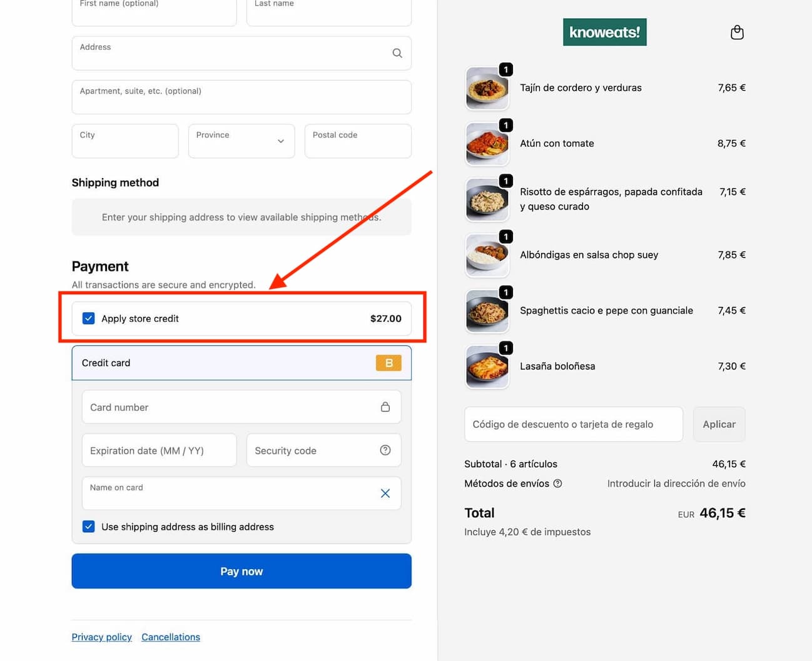This screenshot has height=661, width=812.
Task: Click the shipping methods info icon
Action: pos(557,483)
